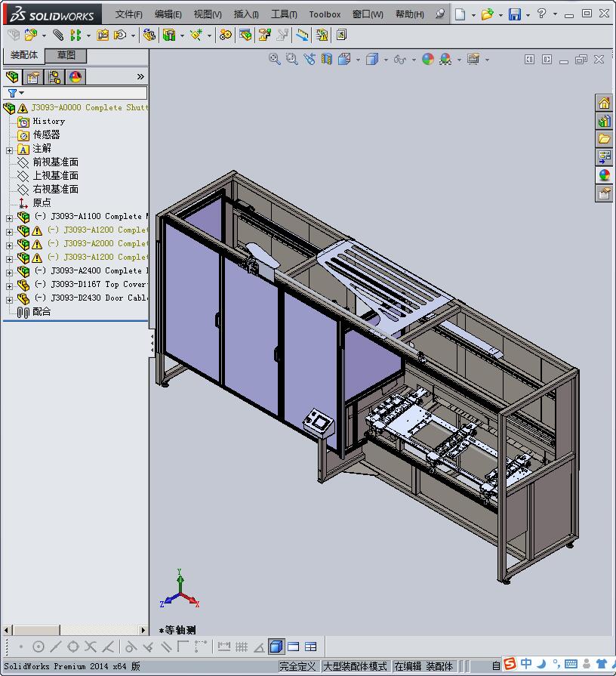This screenshot has height=676, width=616.
Task: Click Edit Appearance color ball icon
Action: coord(428,59)
